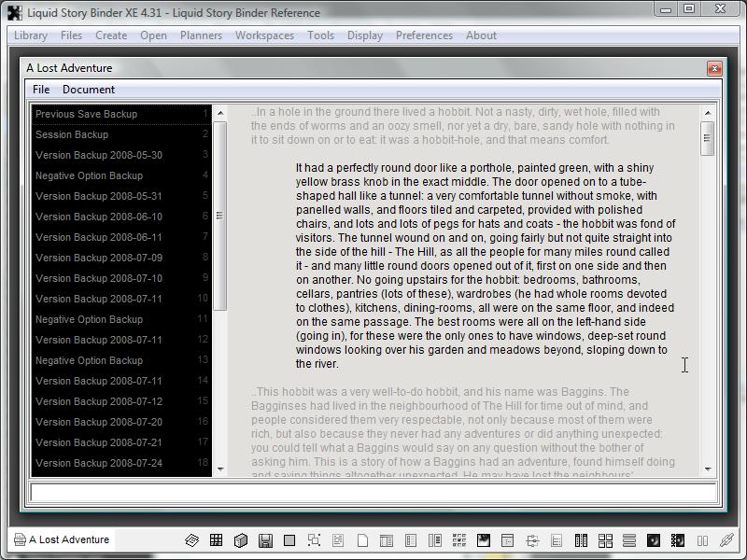747x560 pixels.
Task: Click the stacked layers icon in bottom toolbar
Action: click(192, 540)
